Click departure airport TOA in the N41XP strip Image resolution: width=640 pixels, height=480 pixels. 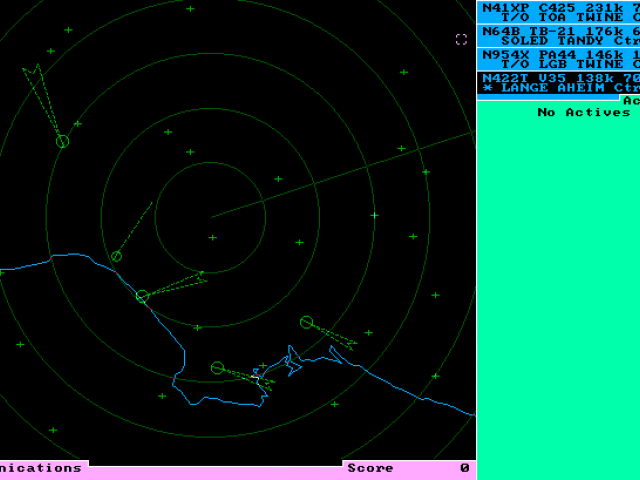(x=553, y=17)
